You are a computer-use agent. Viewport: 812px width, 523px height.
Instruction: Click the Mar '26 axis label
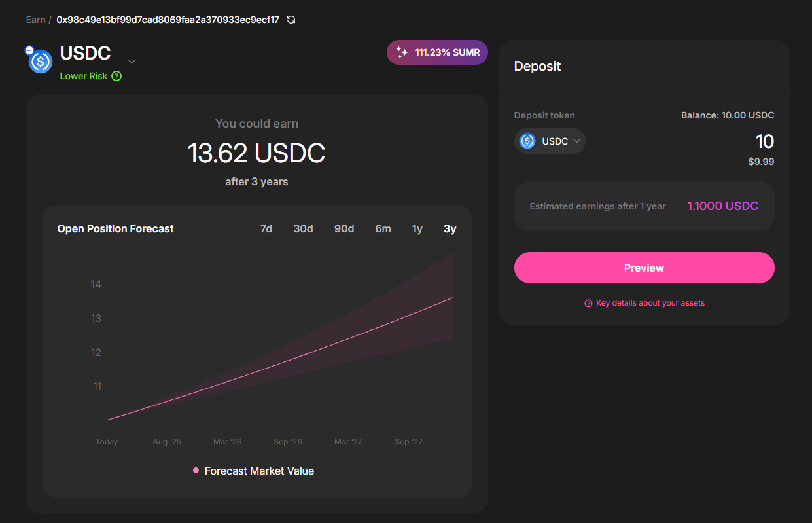[228, 442]
